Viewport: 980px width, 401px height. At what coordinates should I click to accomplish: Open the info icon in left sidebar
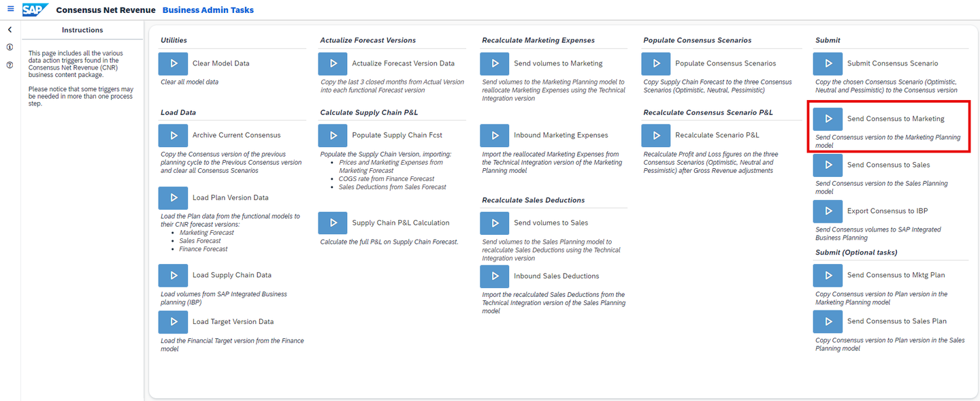point(10,47)
